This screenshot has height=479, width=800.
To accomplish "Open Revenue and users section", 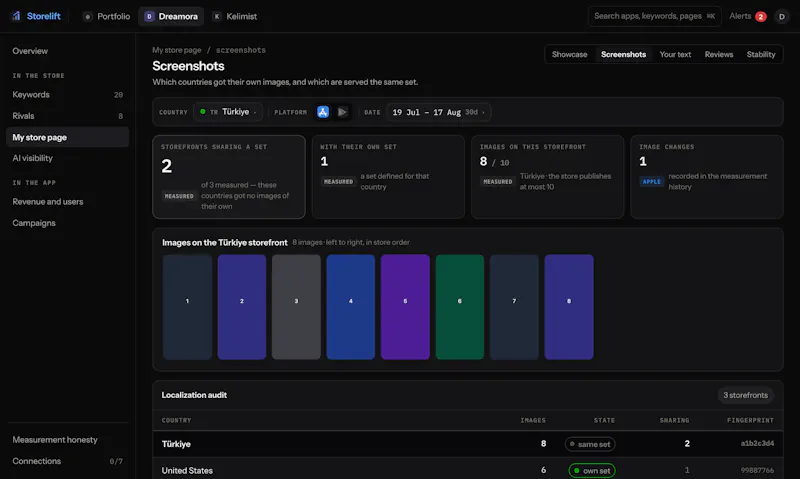I will point(67,201).
